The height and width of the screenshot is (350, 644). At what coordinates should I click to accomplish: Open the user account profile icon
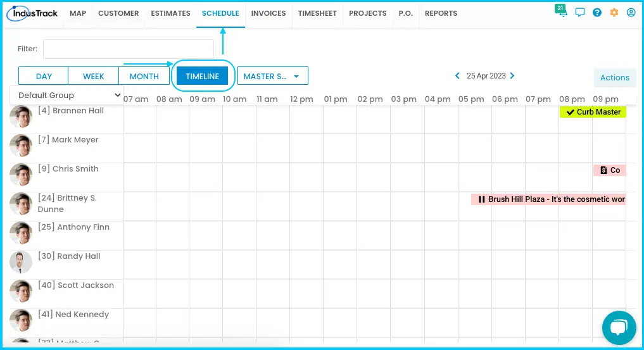(x=631, y=12)
